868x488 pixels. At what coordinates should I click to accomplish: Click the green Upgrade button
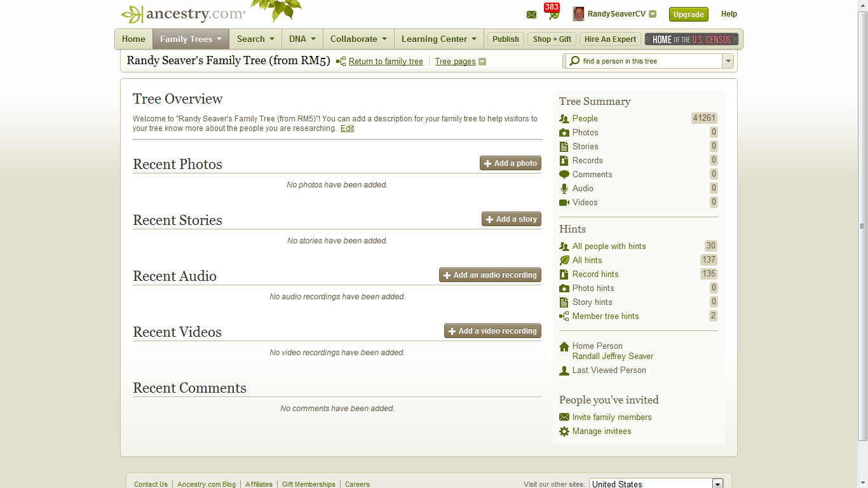pos(689,14)
